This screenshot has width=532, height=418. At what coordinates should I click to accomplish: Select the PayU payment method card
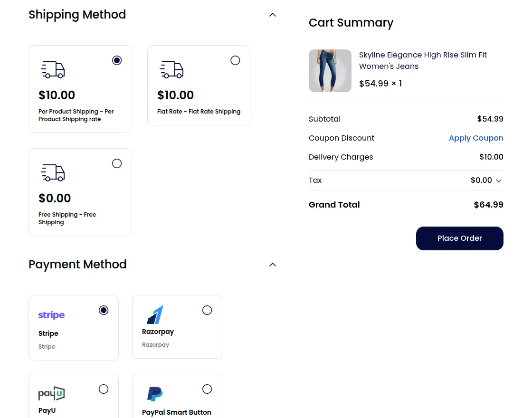coord(73,396)
